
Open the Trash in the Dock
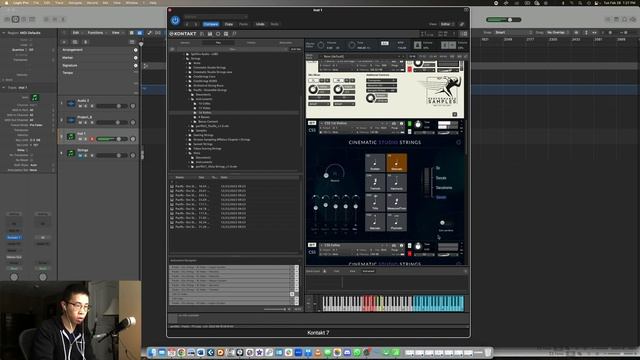(x=488, y=352)
